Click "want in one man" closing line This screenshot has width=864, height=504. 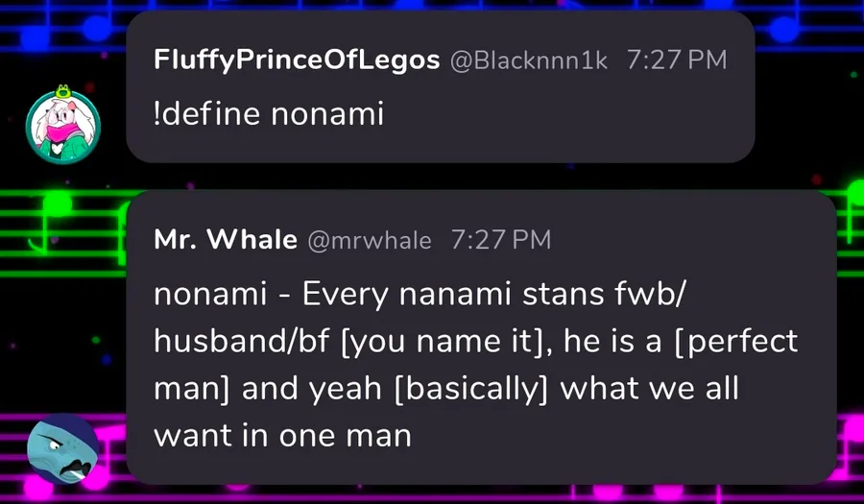point(282,437)
